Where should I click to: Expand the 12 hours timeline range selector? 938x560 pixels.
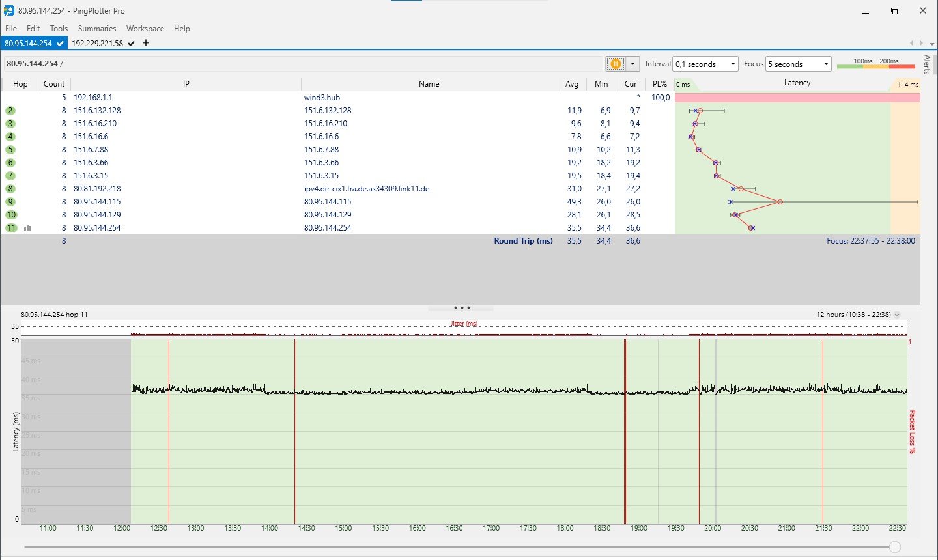(897, 315)
